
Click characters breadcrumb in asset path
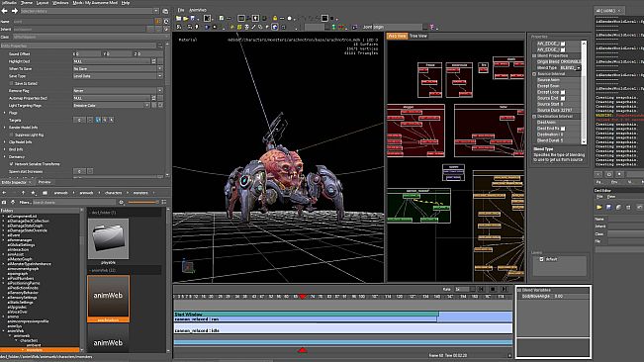[114, 193]
